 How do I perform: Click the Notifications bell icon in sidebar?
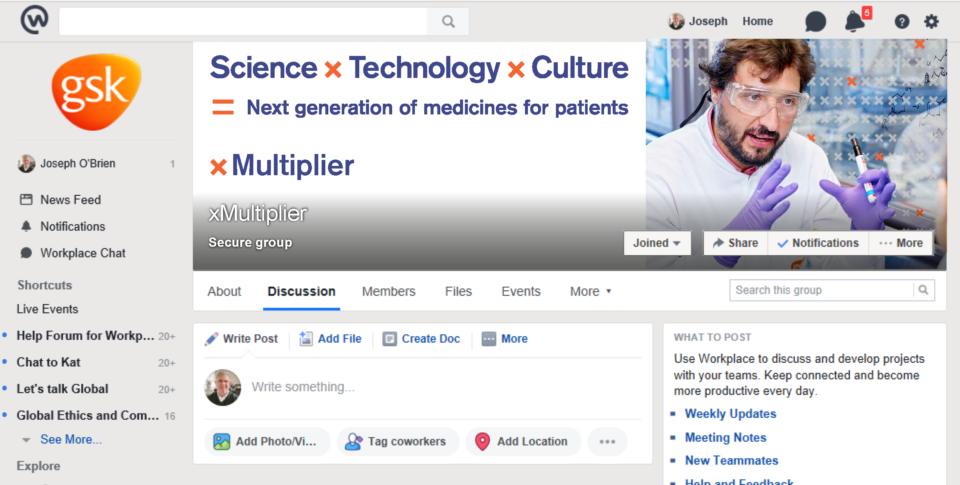click(26, 227)
